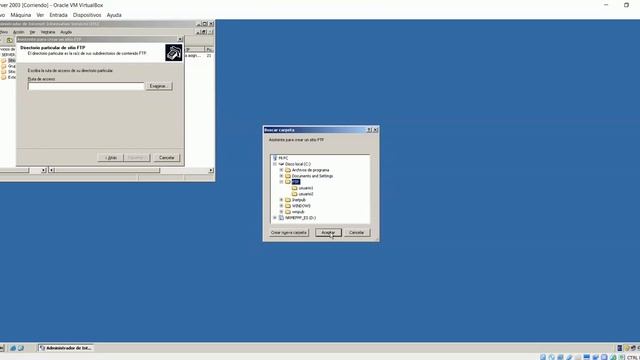Expand the Inetpub folder node

click(x=281, y=200)
